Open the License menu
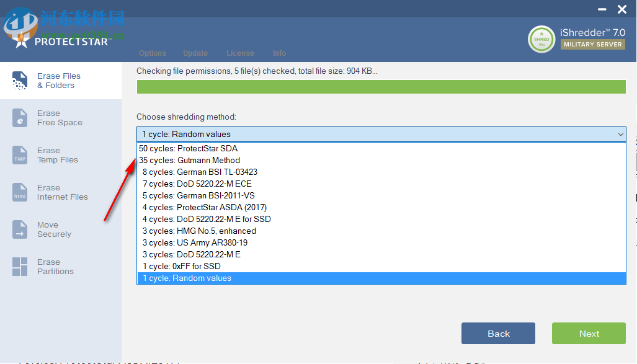This screenshot has width=637, height=364. click(240, 53)
